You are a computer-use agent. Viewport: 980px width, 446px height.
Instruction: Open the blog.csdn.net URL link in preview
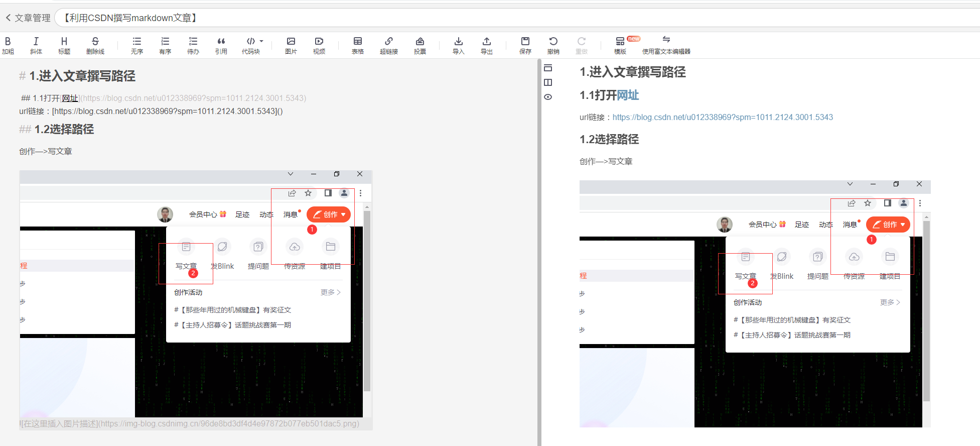coord(723,117)
